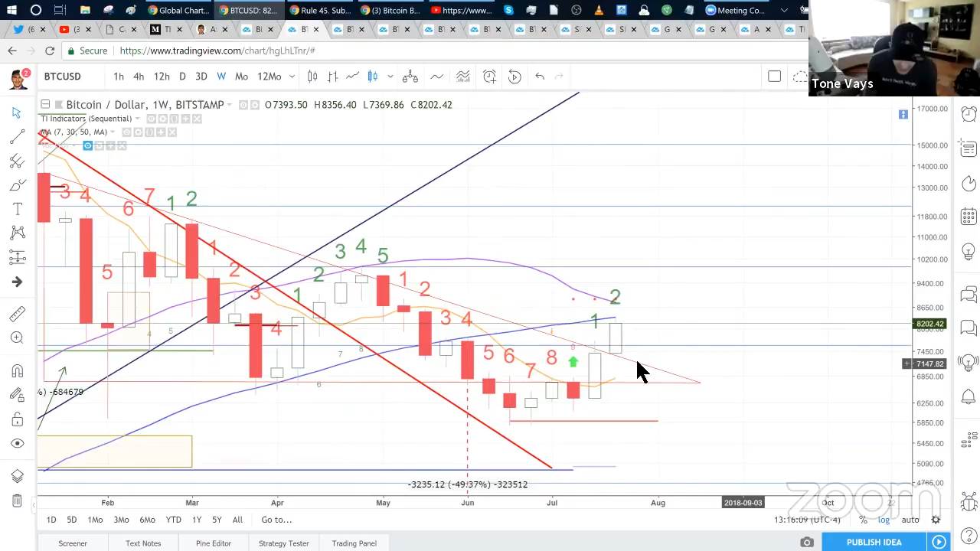Click the trash remove drawings icon
This screenshot has width=980, height=551.
click(17, 501)
